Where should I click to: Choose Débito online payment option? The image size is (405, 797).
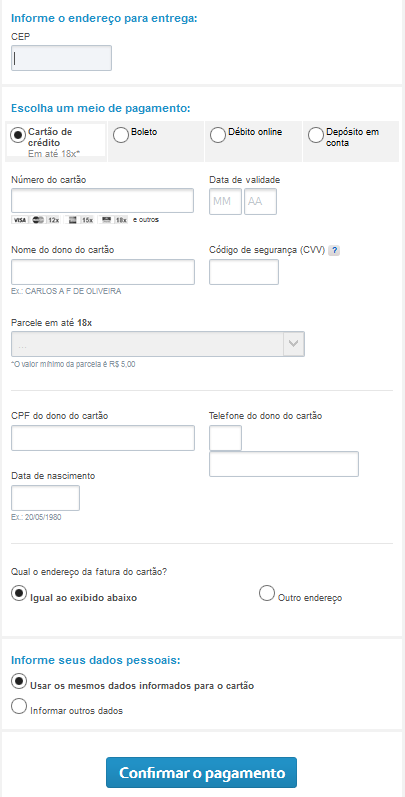click(x=218, y=135)
